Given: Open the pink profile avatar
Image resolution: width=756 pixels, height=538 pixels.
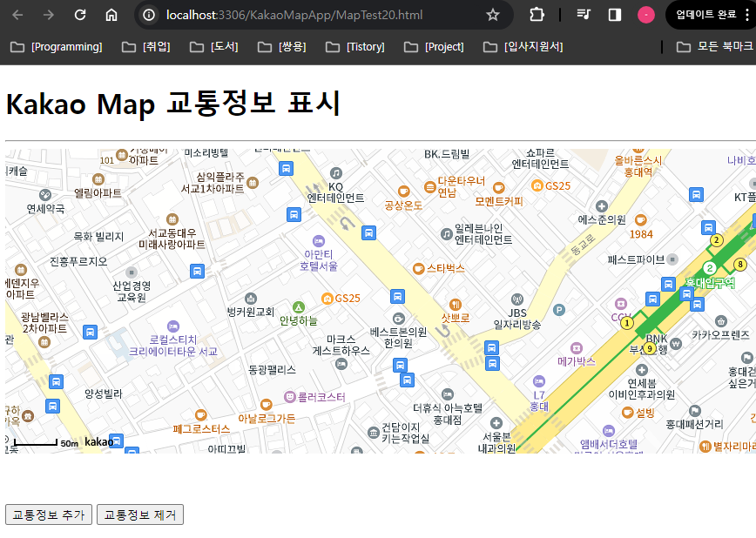Looking at the screenshot, I should tap(646, 15).
